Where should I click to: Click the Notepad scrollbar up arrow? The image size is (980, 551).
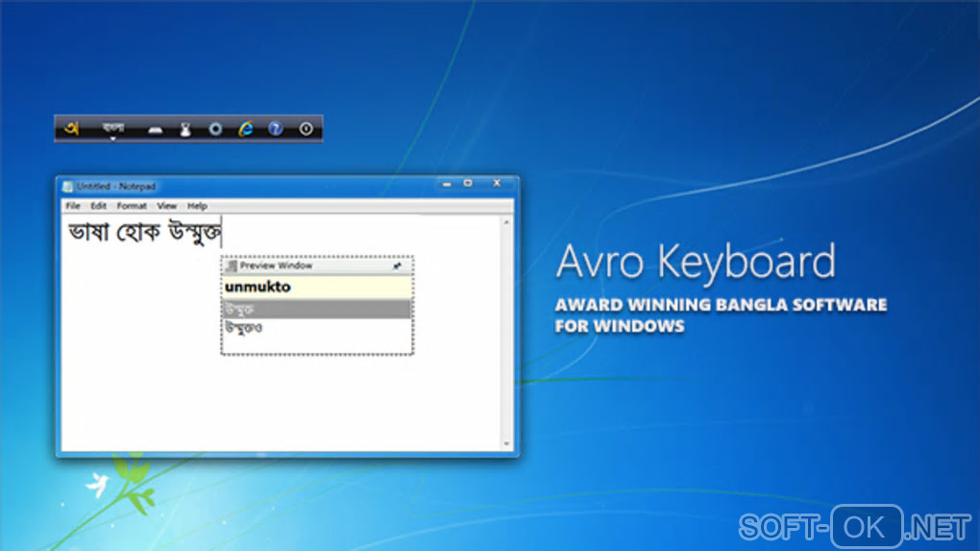[506, 222]
